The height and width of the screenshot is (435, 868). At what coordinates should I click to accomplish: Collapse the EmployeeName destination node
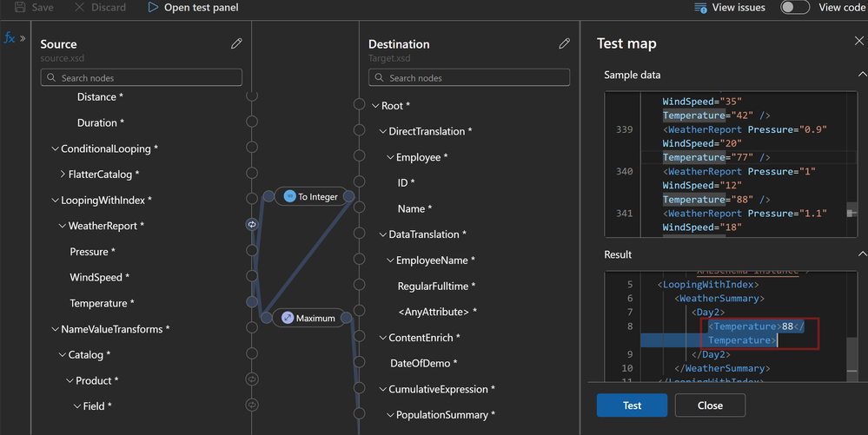(390, 260)
